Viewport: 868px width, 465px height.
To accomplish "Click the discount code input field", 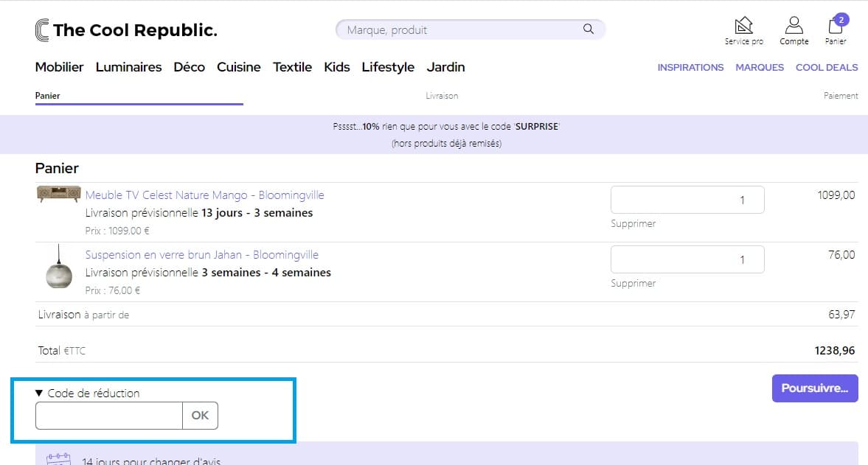I will tap(108, 415).
